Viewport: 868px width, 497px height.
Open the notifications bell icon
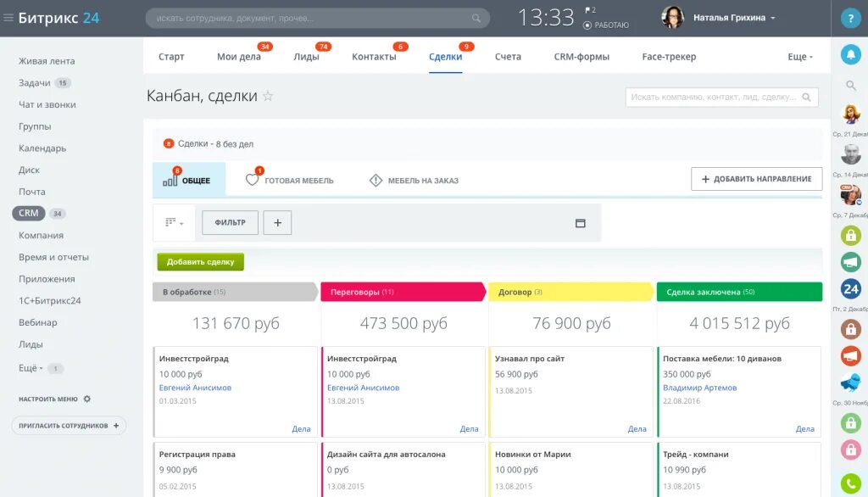[851, 54]
